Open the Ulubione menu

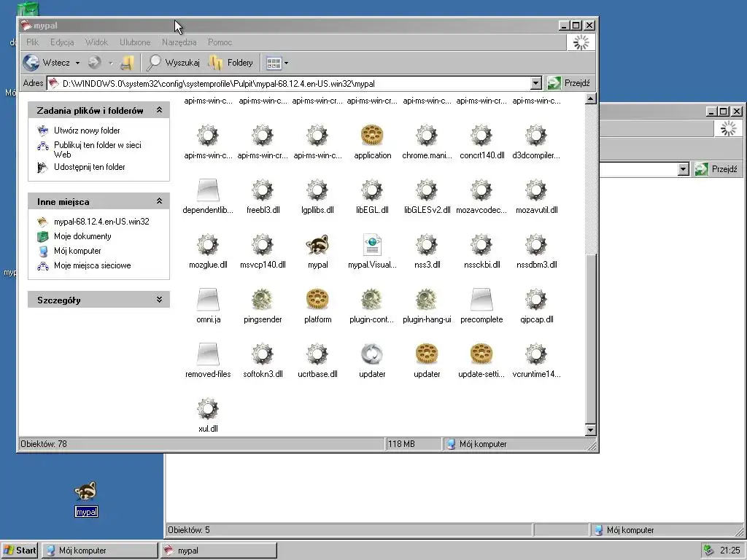pos(135,42)
